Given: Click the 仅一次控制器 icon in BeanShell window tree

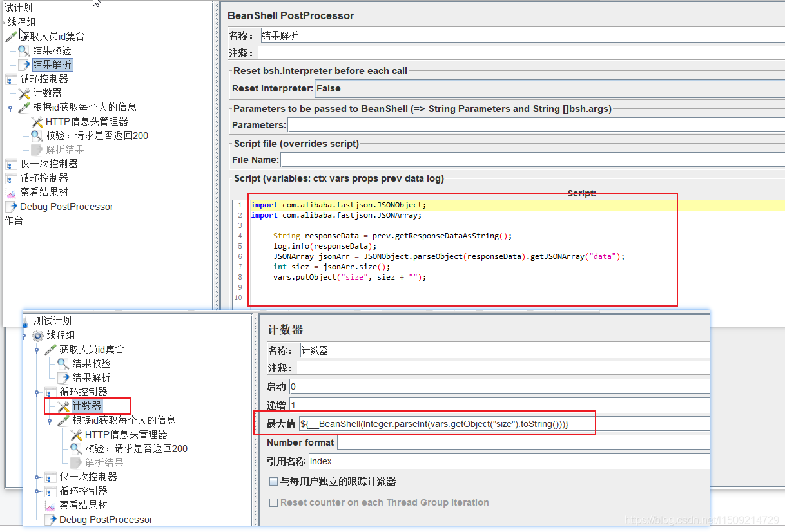Looking at the screenshot, I should [12, 164].
